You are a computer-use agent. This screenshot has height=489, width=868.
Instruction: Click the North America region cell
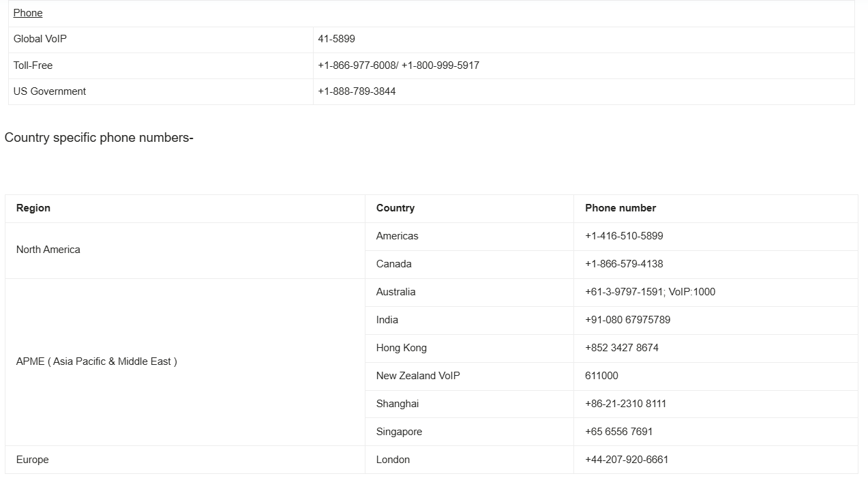[x=48, y=250]
